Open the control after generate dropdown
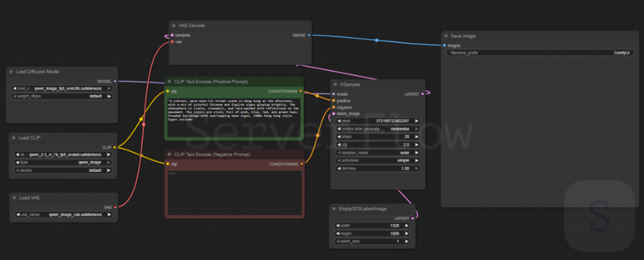Image resolution: width=644 pixels, height=260 pixels. (378, 129)
